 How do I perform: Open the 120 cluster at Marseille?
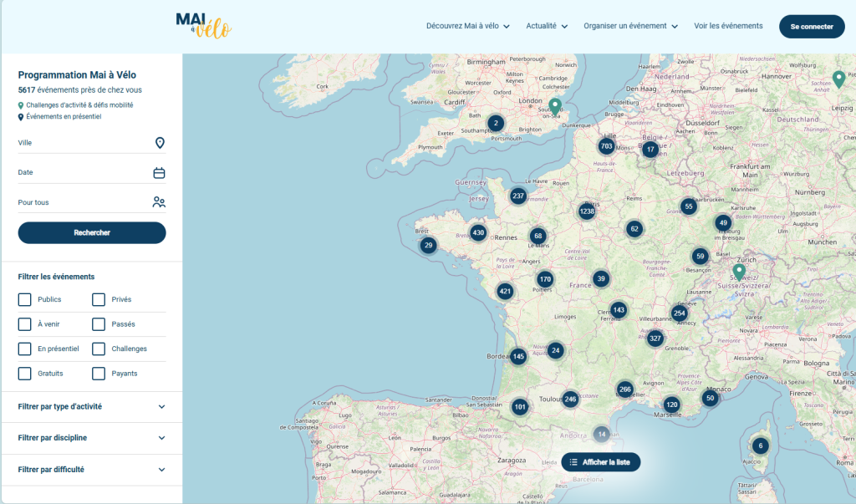point(671,405)
